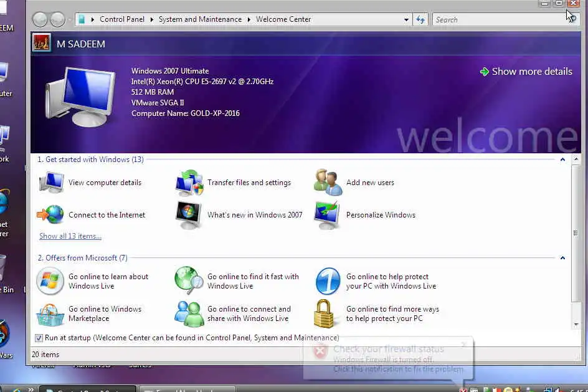Open the address bar history dropdown arrow

pos(406,19)
